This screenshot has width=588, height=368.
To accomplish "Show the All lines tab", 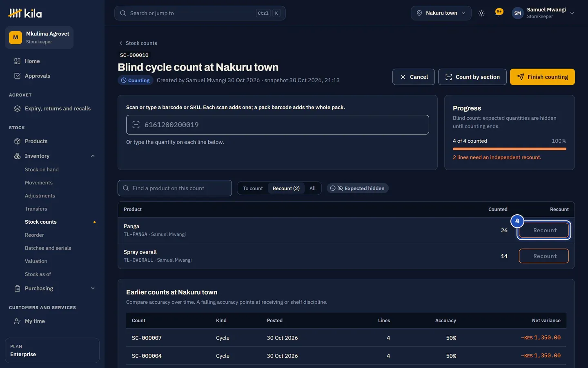I will click(312, 188).
